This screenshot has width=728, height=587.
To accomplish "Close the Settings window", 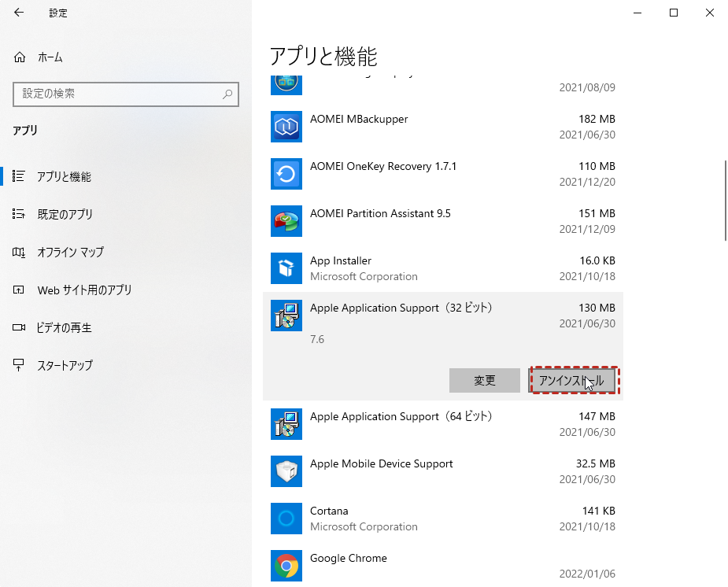I will coord(710,13).
